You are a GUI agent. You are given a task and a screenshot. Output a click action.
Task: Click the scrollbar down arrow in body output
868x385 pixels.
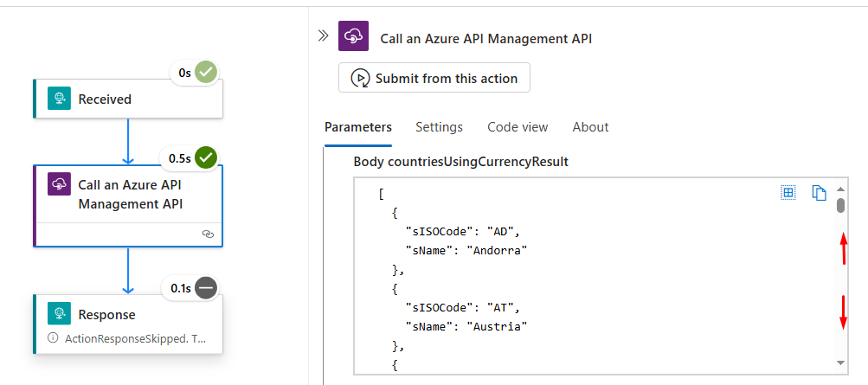pyautogui.click(x=840, y=363)
